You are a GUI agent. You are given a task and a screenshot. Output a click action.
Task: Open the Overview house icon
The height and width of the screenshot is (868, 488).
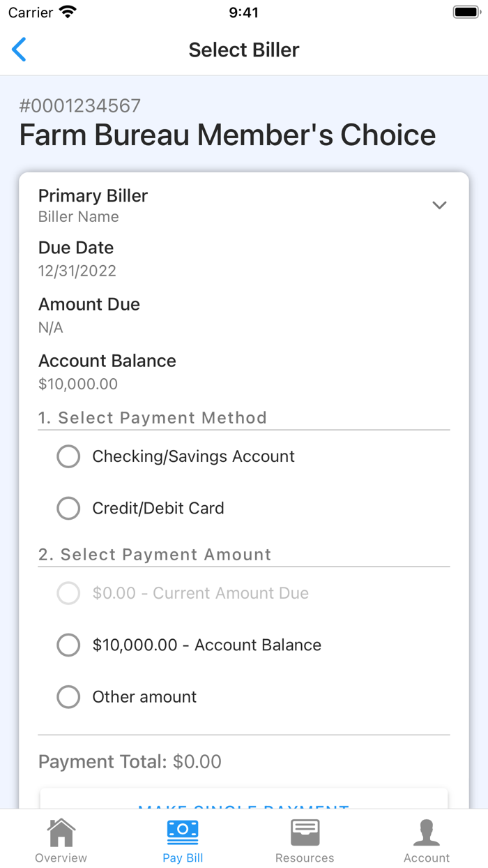click(x=61, y=832)
